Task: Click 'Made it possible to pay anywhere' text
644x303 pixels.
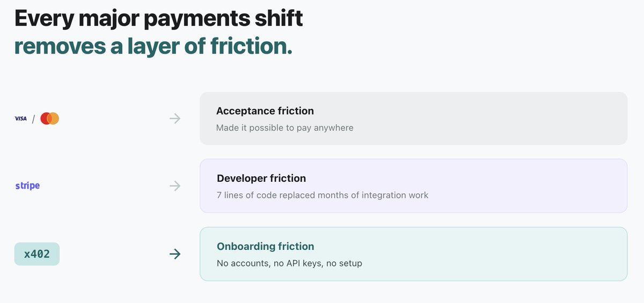Action: tap(285, 128)
